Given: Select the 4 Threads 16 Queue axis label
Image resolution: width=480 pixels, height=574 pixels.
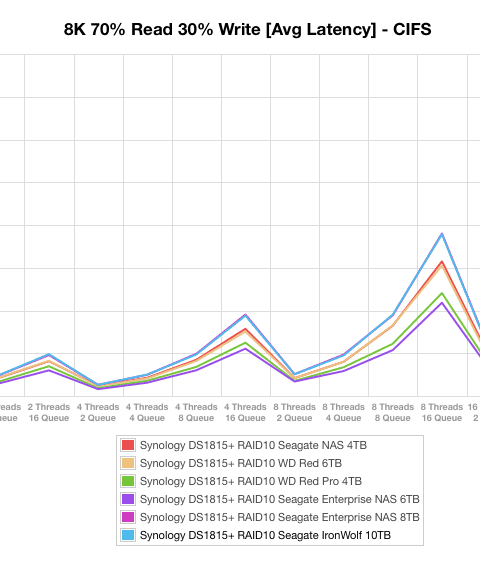Looking at the screenshot, I should coord(245,413).
